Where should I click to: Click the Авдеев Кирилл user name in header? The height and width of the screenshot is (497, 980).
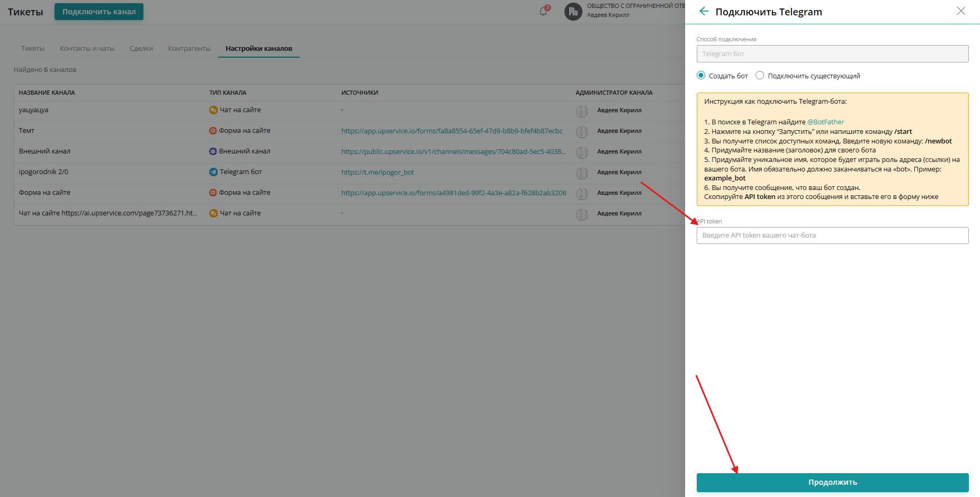click(608, 15)
